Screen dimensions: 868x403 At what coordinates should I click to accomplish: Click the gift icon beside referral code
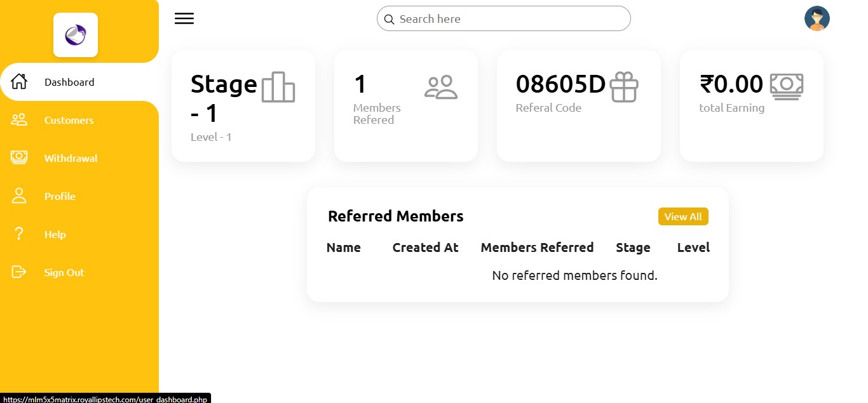(x=623, y=87)
